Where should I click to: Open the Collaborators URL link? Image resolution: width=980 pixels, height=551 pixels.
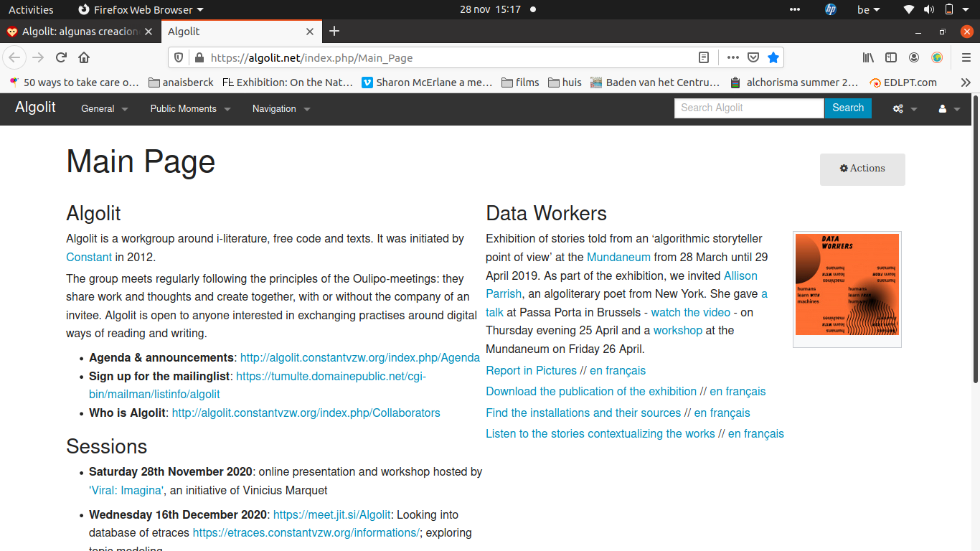pos(306,413)
